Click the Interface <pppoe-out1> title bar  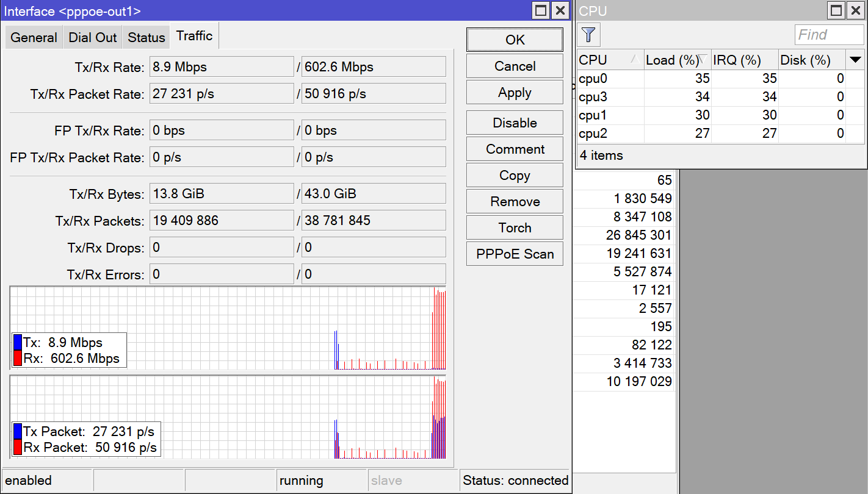coord(266,10)
